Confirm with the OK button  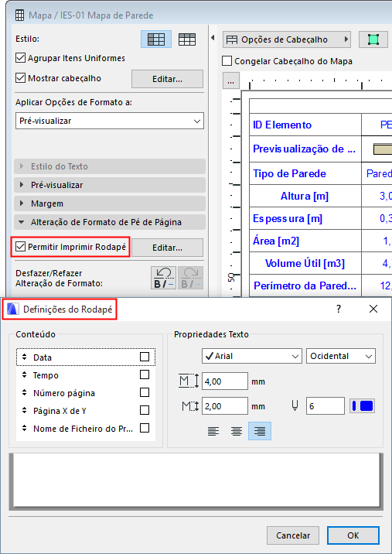point(353,535)
